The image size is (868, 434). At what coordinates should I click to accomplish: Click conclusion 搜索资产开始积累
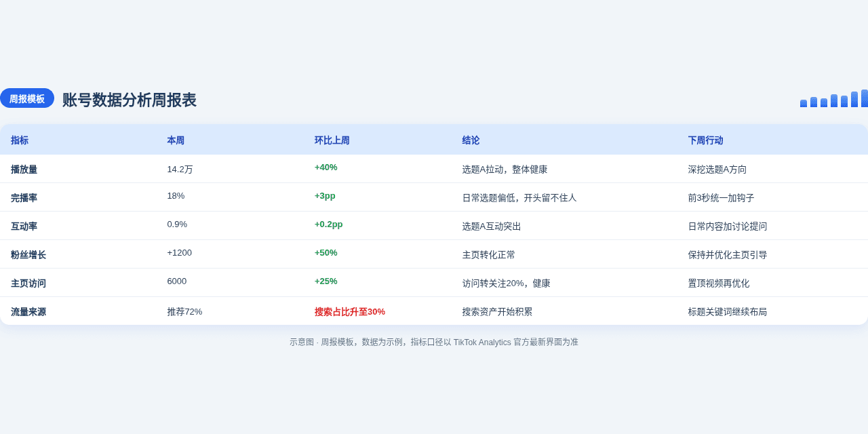[x=498, y=312]
